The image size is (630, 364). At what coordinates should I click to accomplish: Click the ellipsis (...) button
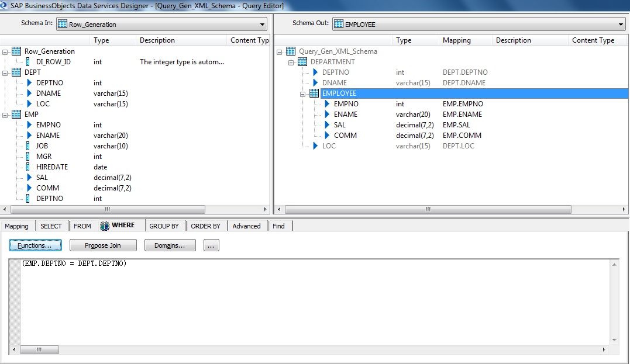point(211,245)
